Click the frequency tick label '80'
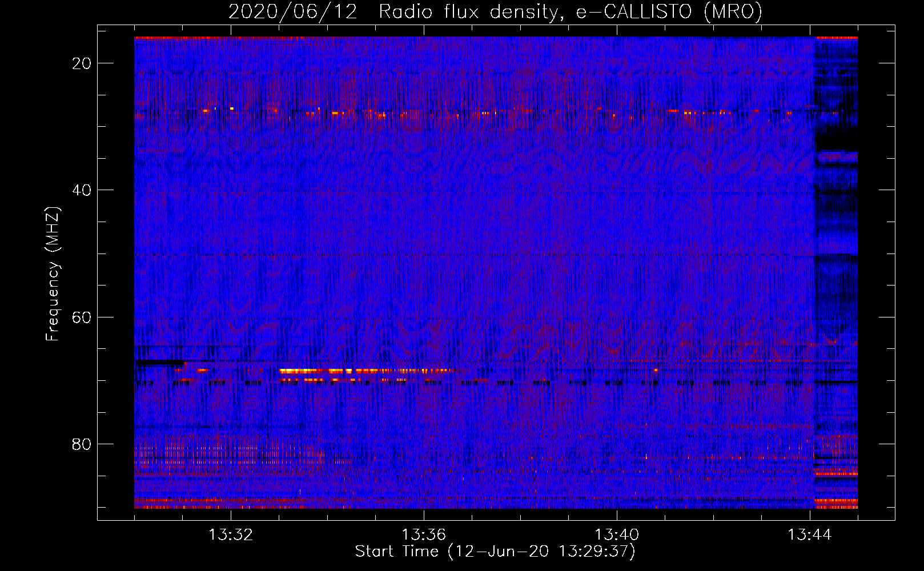924x571 pixels. (x=82, y=444)
